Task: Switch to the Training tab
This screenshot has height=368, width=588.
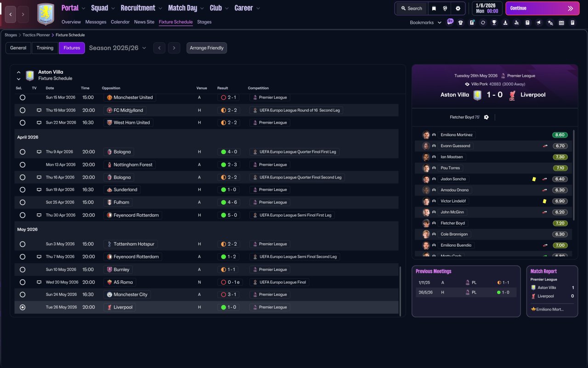Action: (45, 48)
